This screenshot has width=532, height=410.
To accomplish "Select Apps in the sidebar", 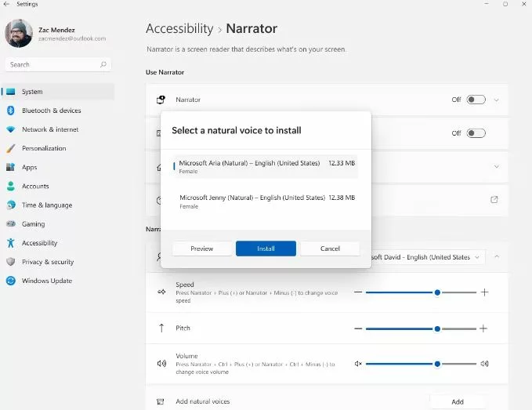I will click(58, 167).
